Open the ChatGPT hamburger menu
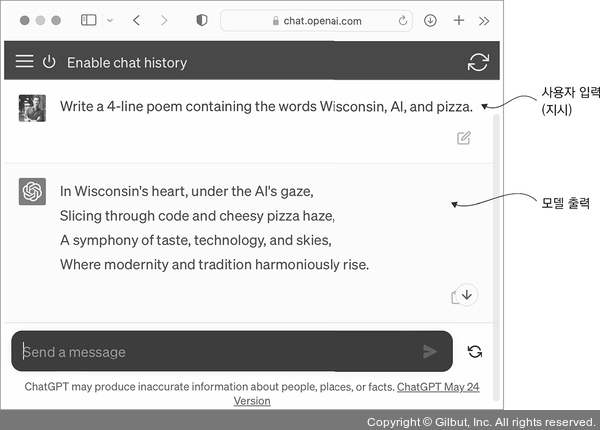 point(25,62)
